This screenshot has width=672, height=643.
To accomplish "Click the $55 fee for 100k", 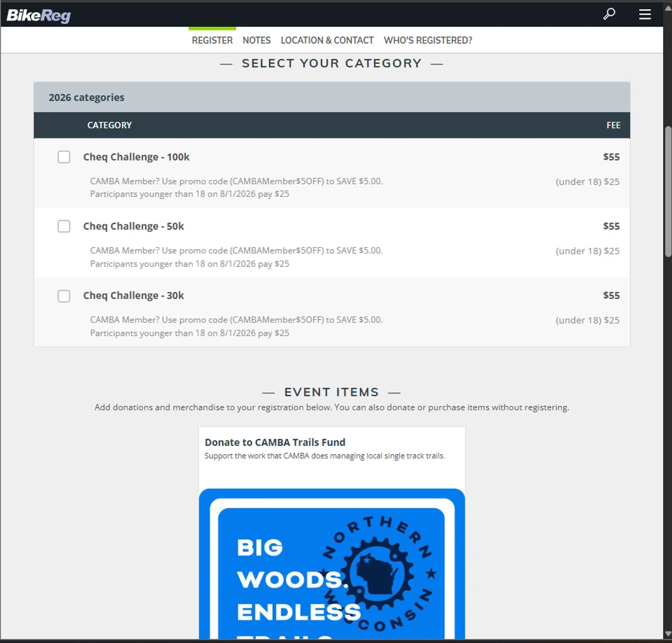I will 611,157.
